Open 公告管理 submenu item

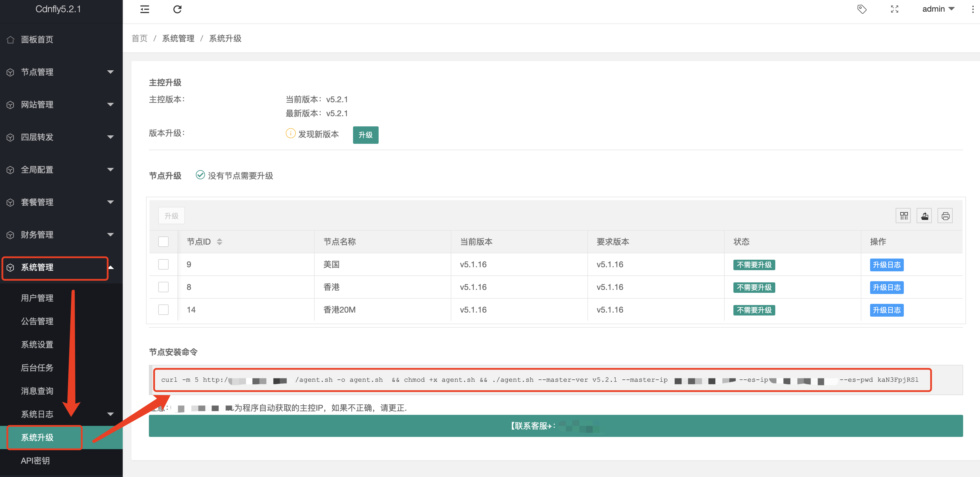(61, 321)
